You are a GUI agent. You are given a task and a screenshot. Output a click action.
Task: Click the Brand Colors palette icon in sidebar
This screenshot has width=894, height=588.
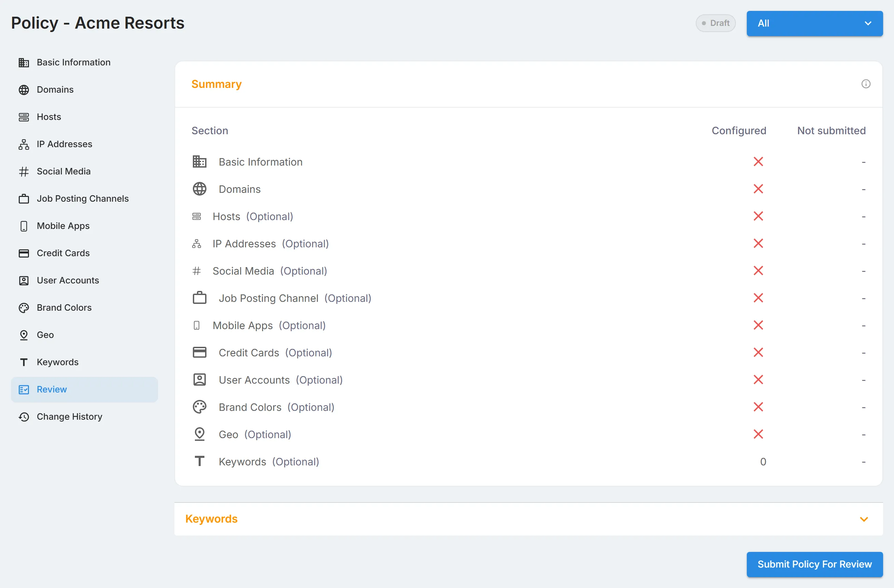click(24, 308)
